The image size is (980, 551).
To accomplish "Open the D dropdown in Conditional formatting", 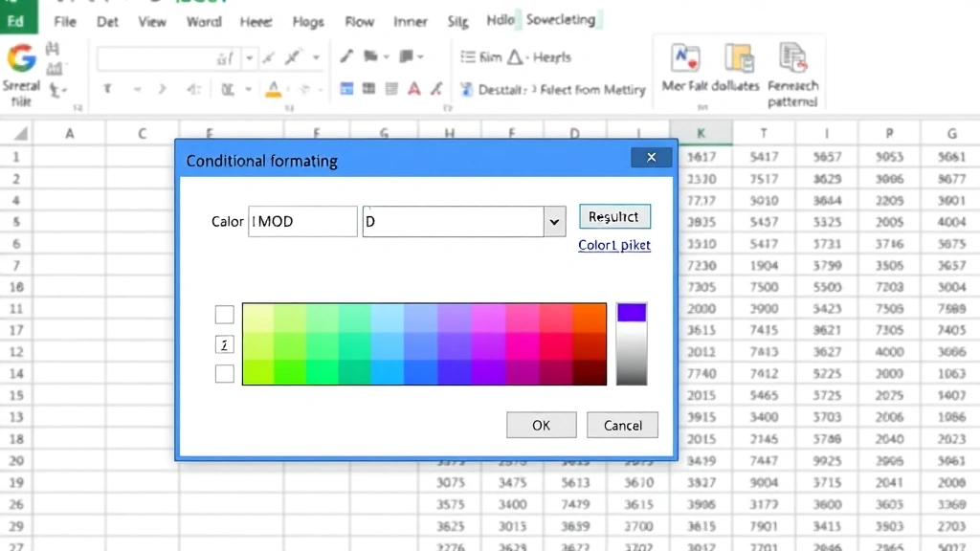I will point(553,221).
